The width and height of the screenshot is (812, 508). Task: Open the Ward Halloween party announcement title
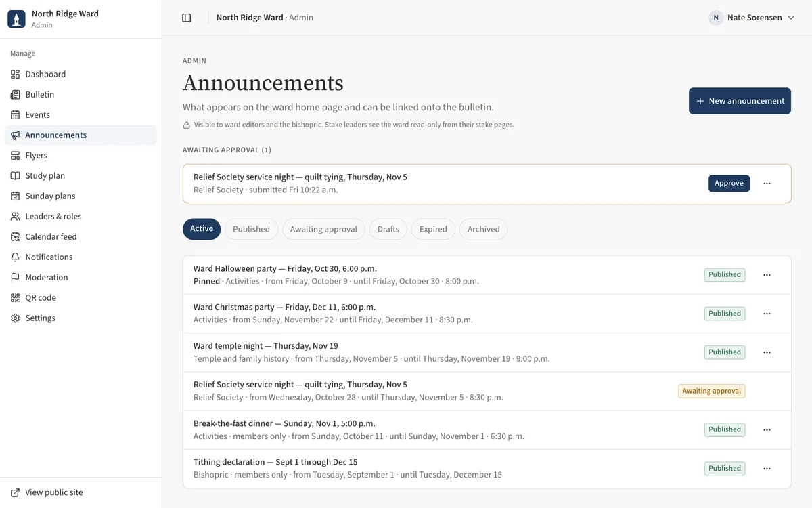[285, 269]
